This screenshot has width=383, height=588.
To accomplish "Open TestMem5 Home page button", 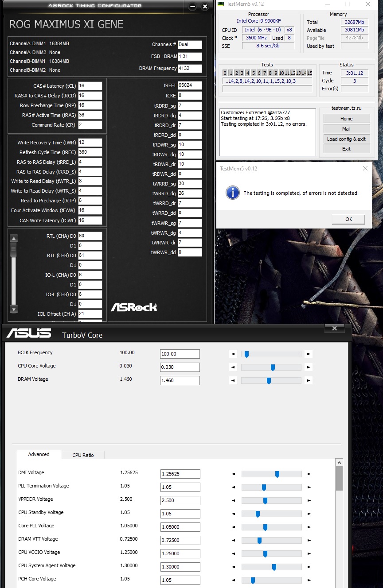I will click(347, 119).
